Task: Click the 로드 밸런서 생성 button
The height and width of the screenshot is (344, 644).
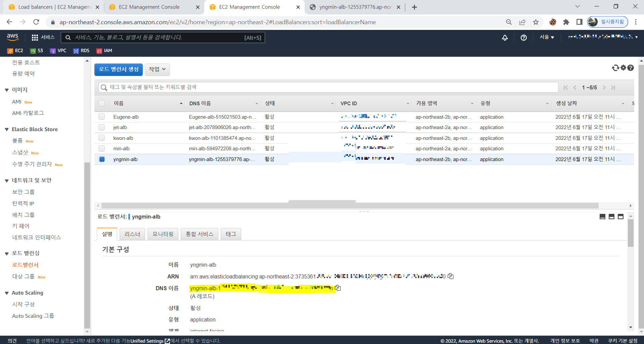Action: point(119,69)
